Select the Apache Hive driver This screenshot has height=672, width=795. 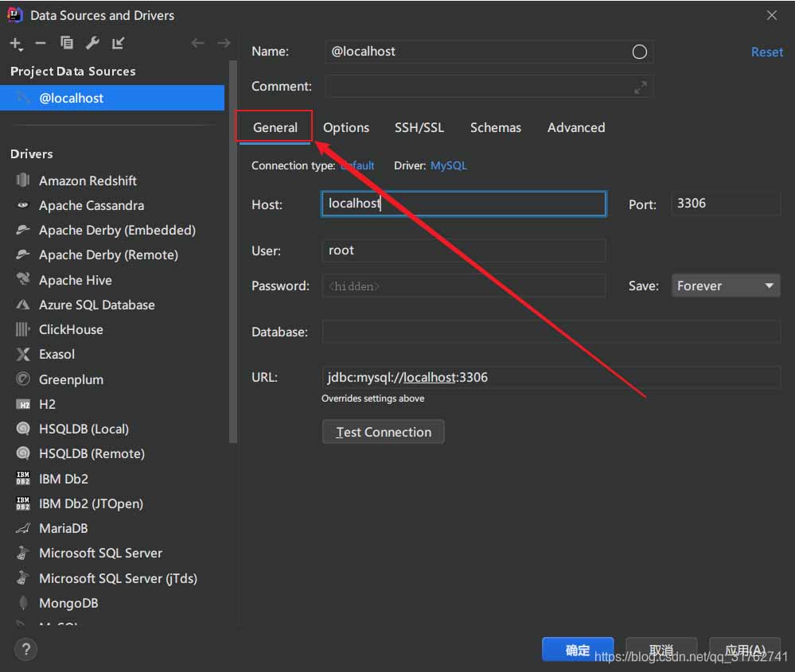point(75,280)
